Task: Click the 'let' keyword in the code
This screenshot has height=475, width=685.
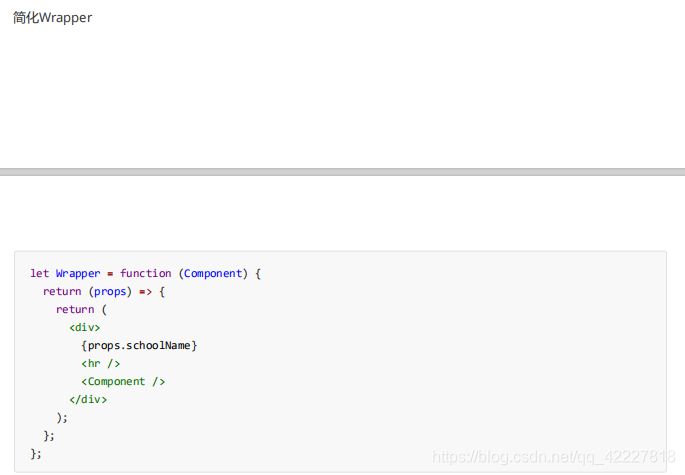Action: [39, 274]
